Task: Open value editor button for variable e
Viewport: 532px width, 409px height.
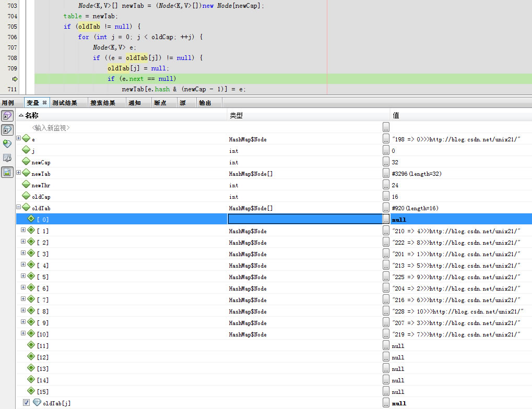Action: click(x=386, y=139)
